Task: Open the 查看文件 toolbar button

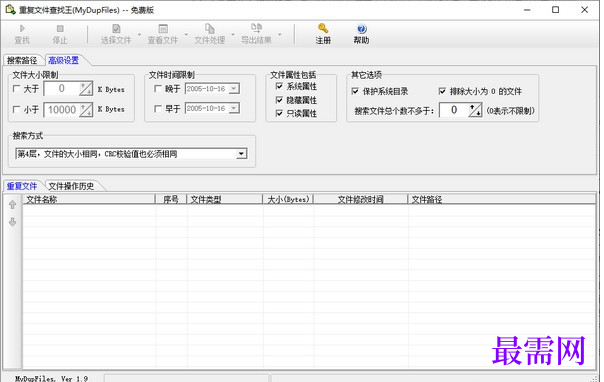Action: click(163, 34)
